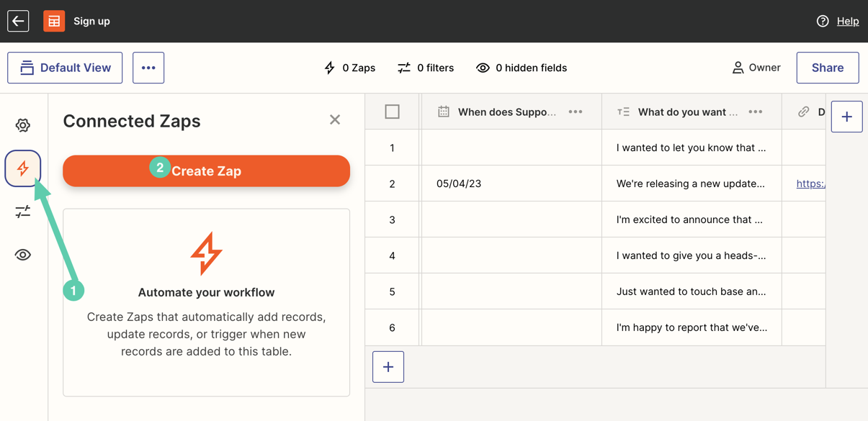The width and height of the screenshot is (868, 421).
Task: Open the 0 Zaps toolbar item
Action: point(350,68)
